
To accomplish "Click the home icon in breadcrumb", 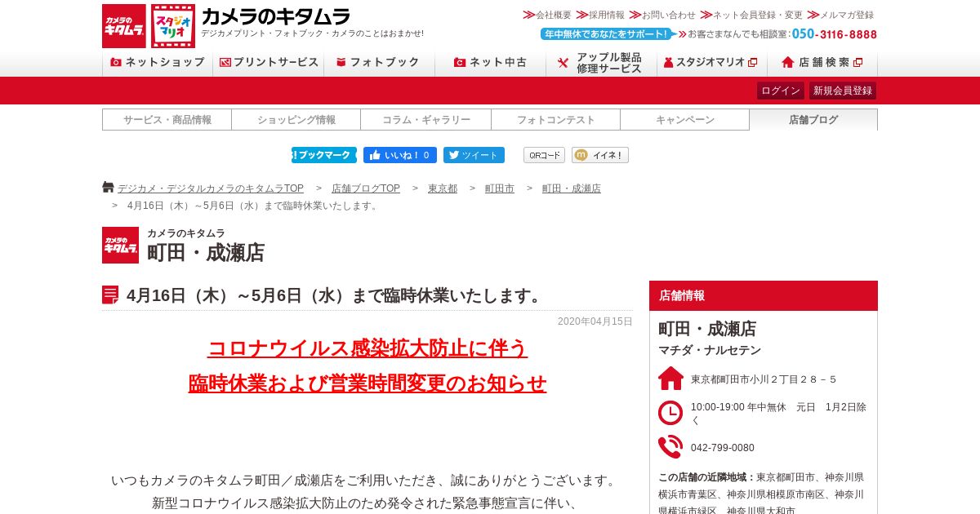I will 108,188.
